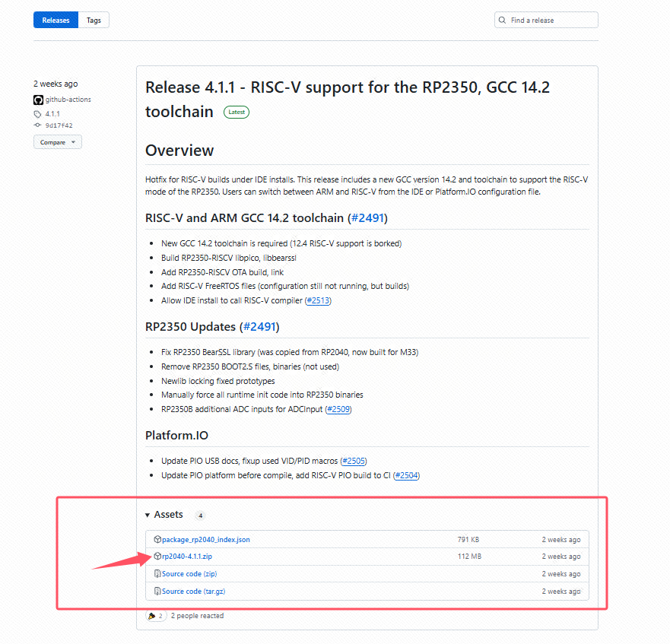Open the Compare dropdown
Screen dimensions: 670x644
click(57, 142)
